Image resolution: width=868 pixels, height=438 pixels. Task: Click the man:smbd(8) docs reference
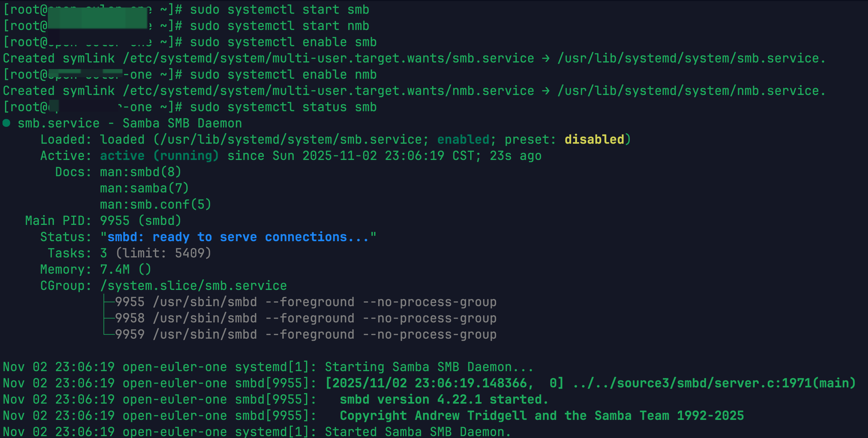coord(141,172)
